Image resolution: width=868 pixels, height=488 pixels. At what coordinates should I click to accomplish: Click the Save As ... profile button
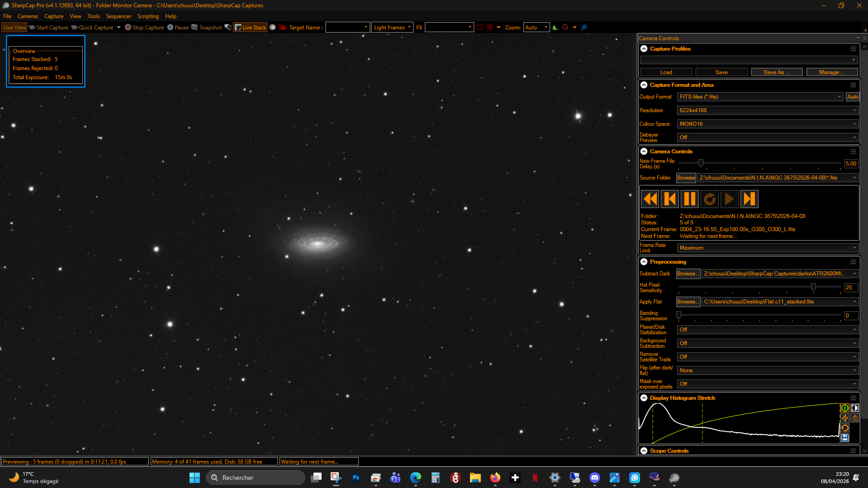[x=777, y=72]
